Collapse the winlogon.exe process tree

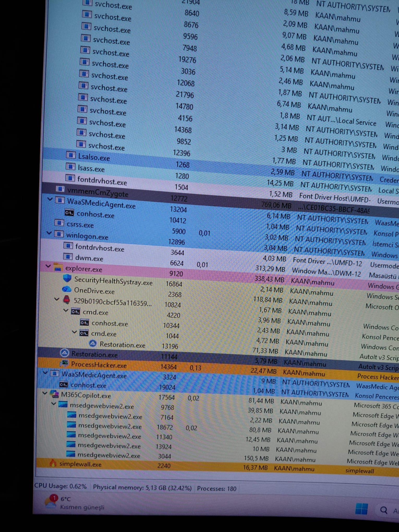click(49, 233)
